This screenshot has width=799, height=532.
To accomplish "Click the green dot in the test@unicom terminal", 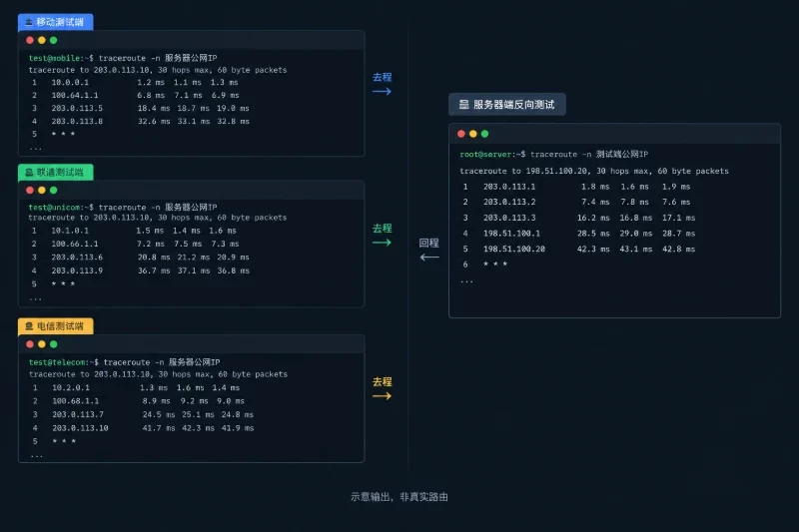I will tap(54, 190).
